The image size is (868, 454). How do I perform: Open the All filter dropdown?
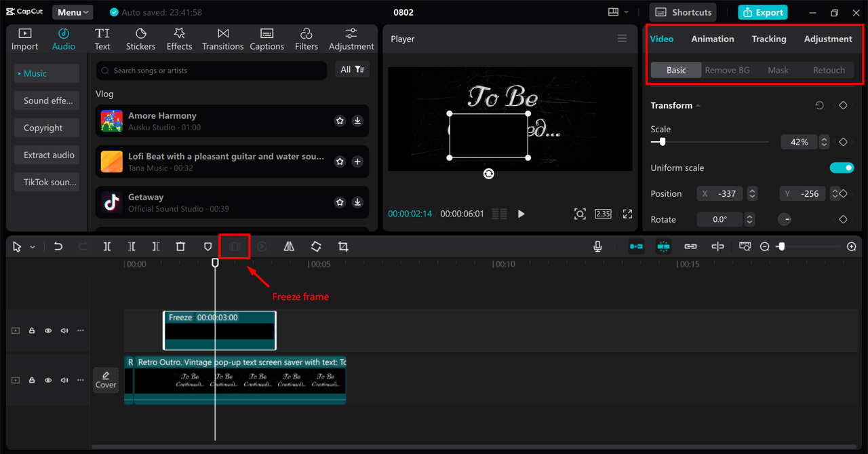pos(352,69)
